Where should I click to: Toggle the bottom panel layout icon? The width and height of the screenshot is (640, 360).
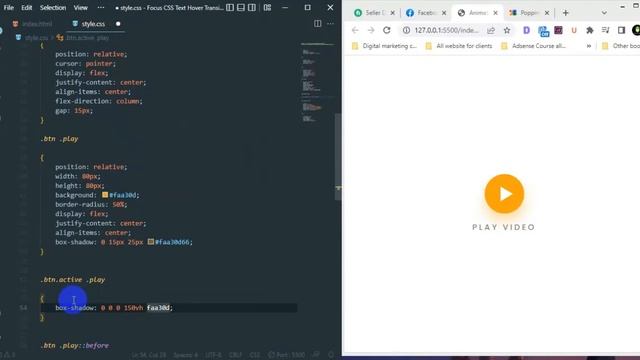coord(241,7)
